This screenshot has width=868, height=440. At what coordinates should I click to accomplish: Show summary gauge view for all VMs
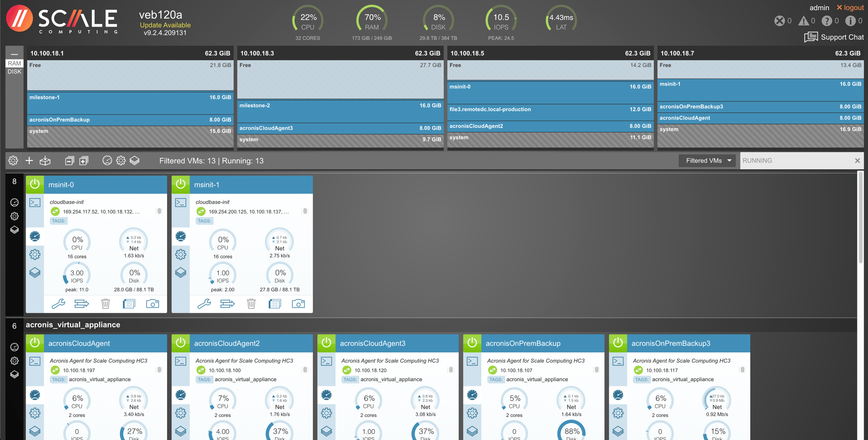click(107, 161)
